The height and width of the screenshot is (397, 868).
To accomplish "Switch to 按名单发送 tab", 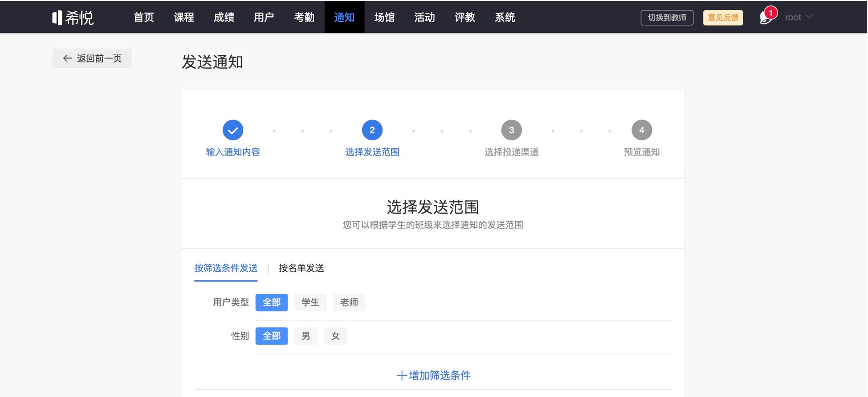I will pos(301,268).
